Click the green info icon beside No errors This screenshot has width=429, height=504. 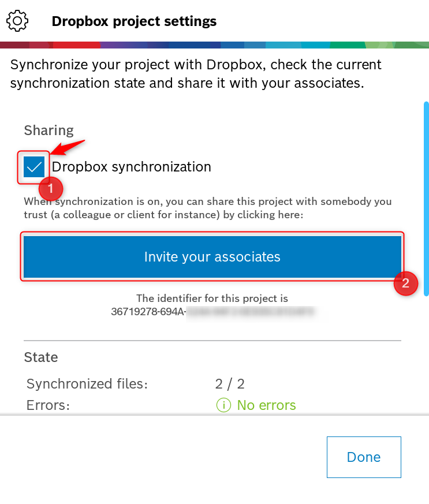(223, 405)
